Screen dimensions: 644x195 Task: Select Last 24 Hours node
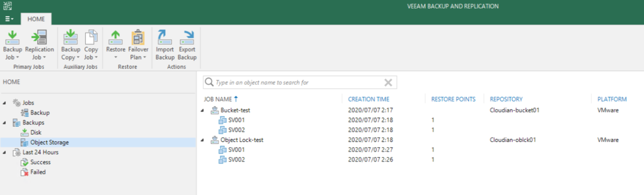click(x=40, y=152)
